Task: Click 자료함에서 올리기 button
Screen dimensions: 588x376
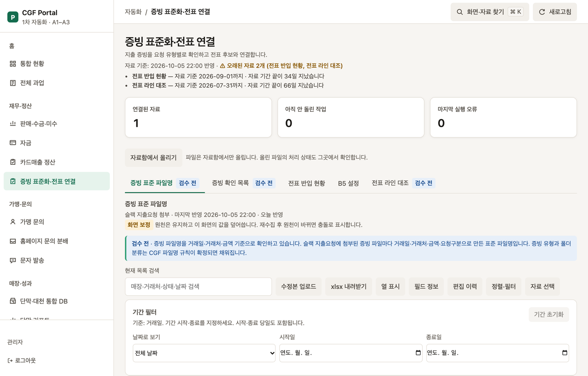Action: [x=154, y=157]
